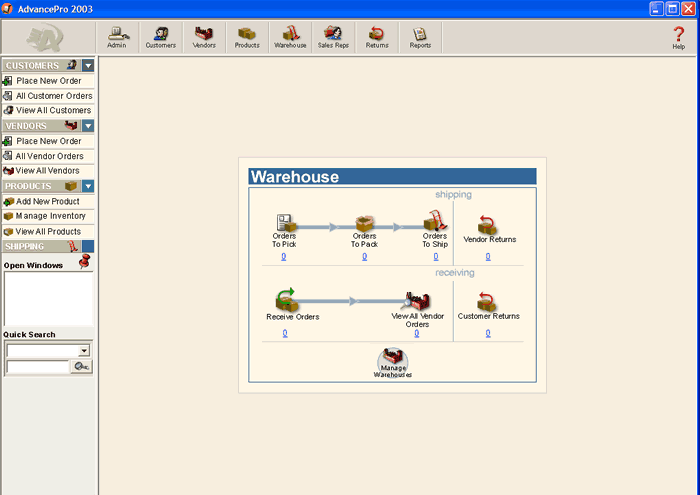Select Manage Inventory in sidebar
Viewport: 700px width, 495px height.
click(48, 216)
